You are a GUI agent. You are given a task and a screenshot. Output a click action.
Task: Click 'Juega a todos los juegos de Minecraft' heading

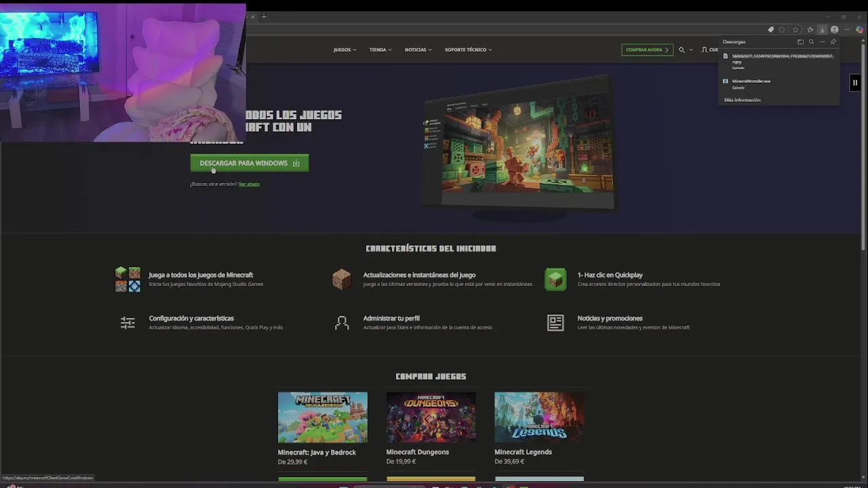pyautogui.click(x=201, y=274)
